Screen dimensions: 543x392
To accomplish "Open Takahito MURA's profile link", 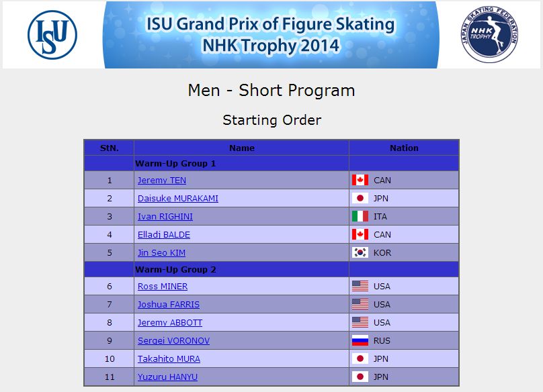I will tap(169, 359).
